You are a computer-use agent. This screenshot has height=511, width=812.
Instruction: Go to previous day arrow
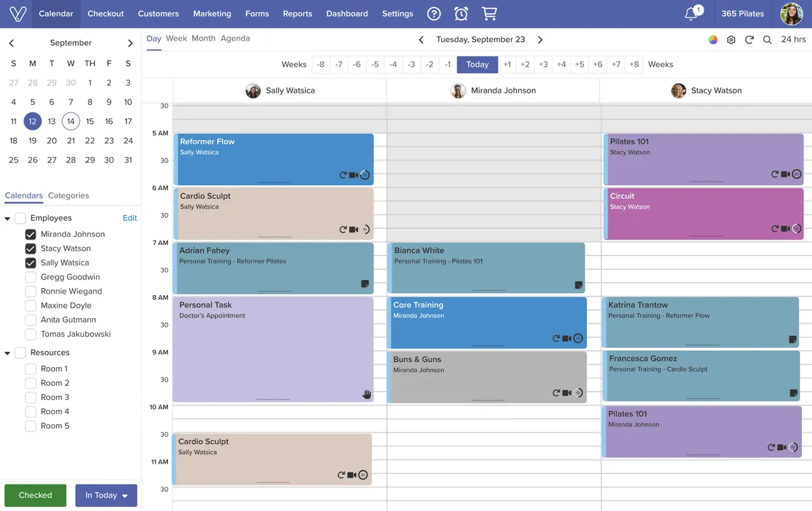[421, 40]
